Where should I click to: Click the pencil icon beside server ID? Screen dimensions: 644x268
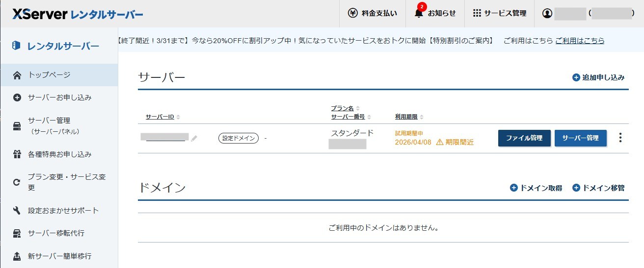(194, 139)
